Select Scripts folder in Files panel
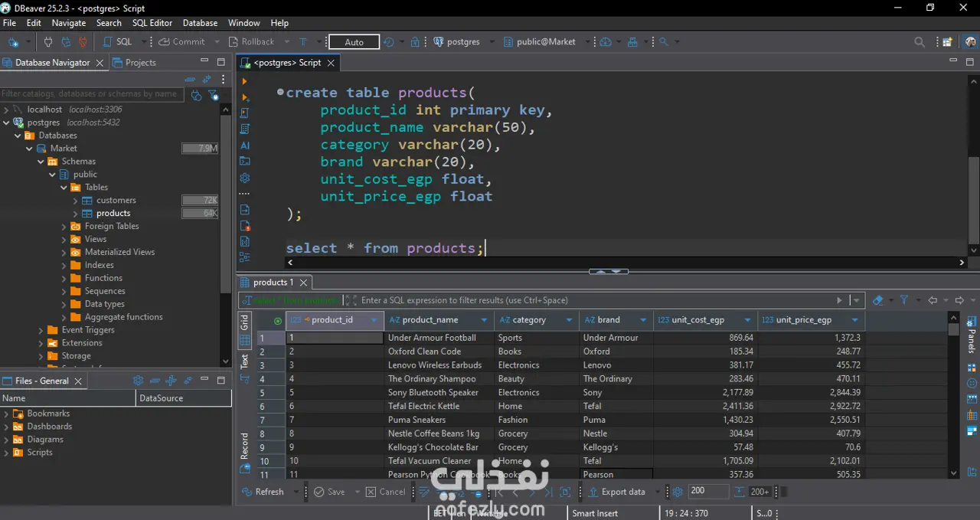Image resolution: width=980 pixels, height=520 pixels. (x=40, y=453)
